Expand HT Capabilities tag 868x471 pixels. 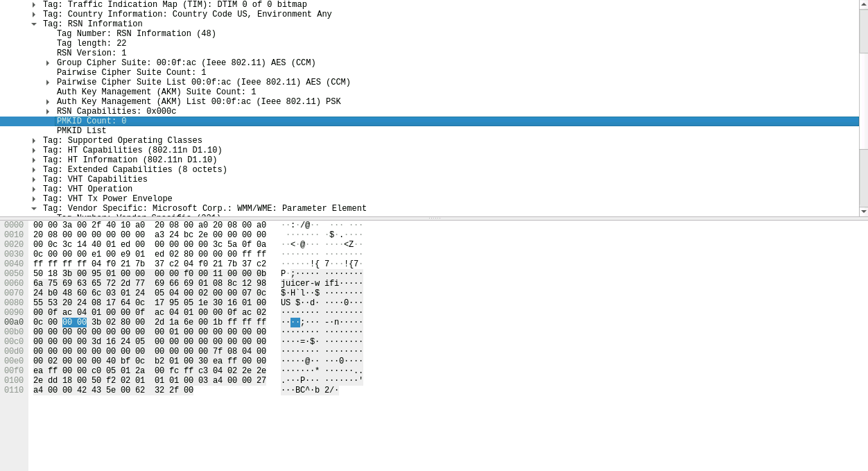[x=34, y=150]
